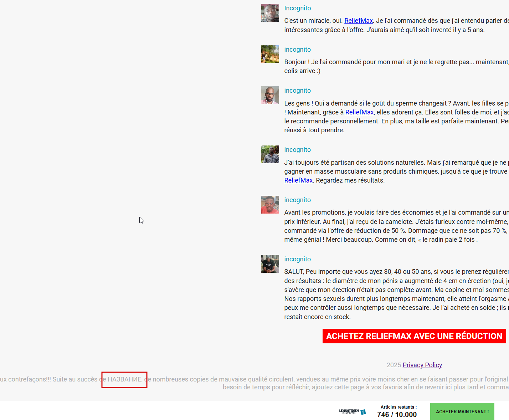Viewport: 509px width, 420px height.
Task: Click "incognito" name above "SALUT, Peu importe"
Action: (297, 259)
